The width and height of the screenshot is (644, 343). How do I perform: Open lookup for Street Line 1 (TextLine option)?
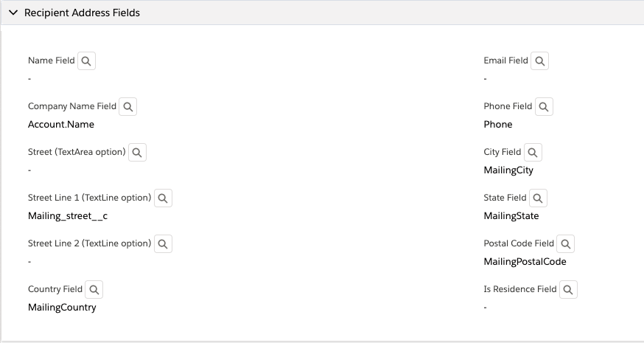coord(163,198)
